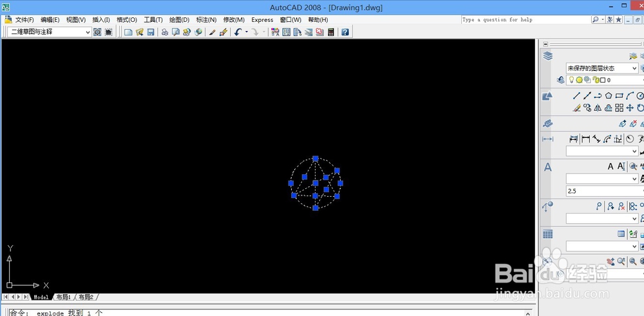
Task: Click the text height field showing 2.5
Action: [x=605, y=191]
